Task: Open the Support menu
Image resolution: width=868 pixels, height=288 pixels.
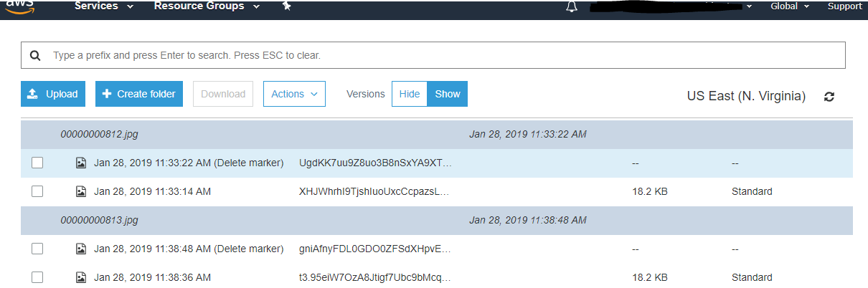Action: click(x=845, y=6)
